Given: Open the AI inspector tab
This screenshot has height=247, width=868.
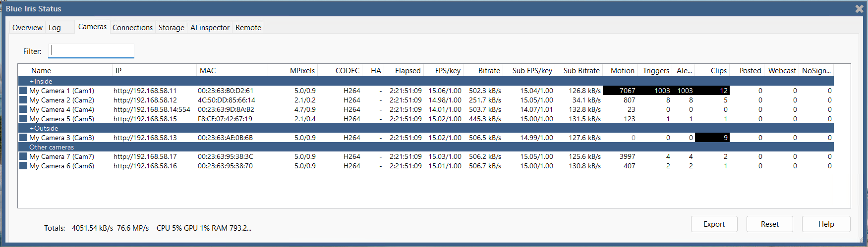Looking at the screenshot, I should [x=210, y=28].
